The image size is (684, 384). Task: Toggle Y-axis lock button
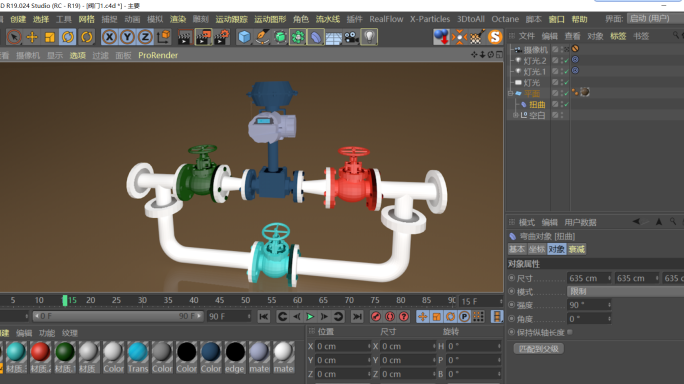[x=127, y=37]
